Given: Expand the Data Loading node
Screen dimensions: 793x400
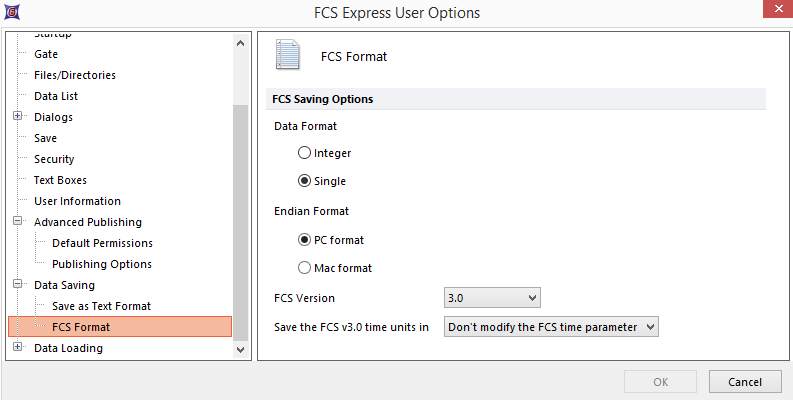Looking at the screenshot, I should coord(18,348).
